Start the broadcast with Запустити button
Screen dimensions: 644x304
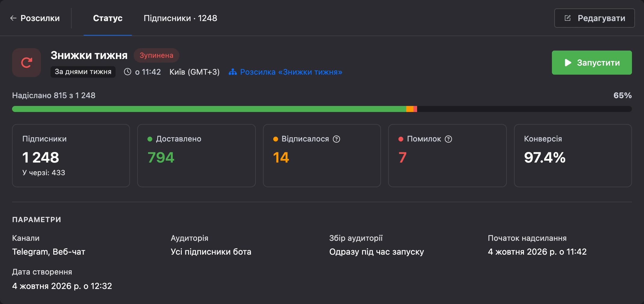point(592,63)
